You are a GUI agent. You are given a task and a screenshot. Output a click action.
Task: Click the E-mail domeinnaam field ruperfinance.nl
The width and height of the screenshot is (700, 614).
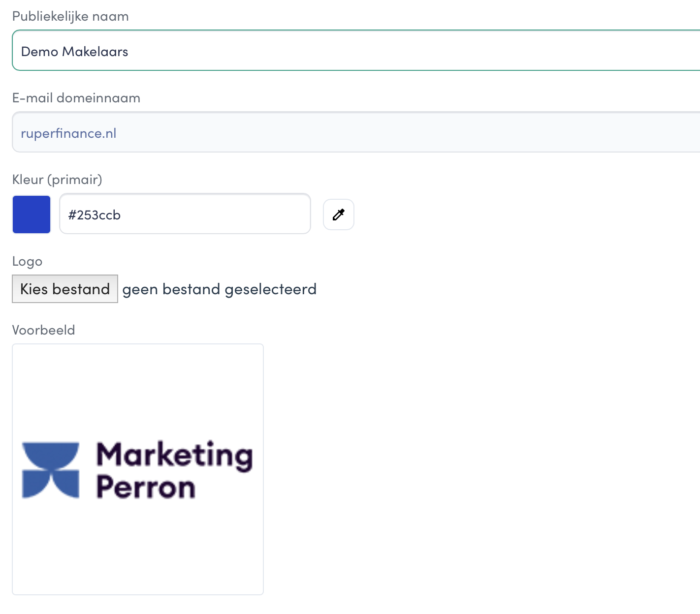pyautogui.click(x=356, y=132)
